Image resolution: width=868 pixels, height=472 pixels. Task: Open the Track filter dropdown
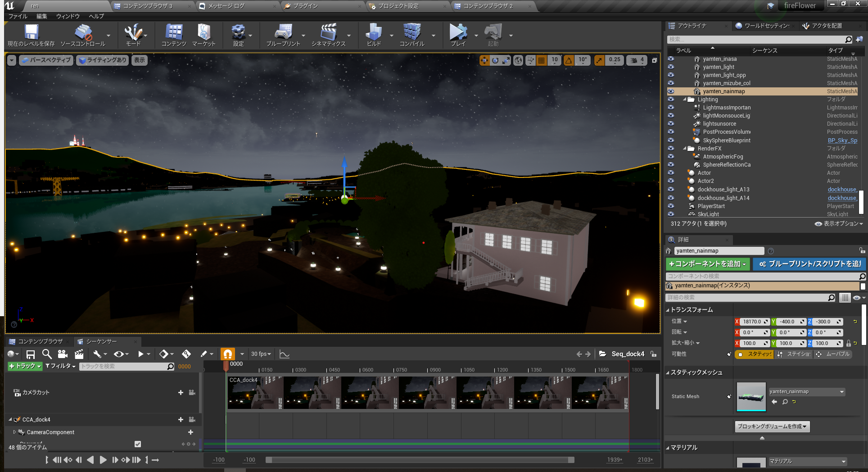click(x=61, y=366)
